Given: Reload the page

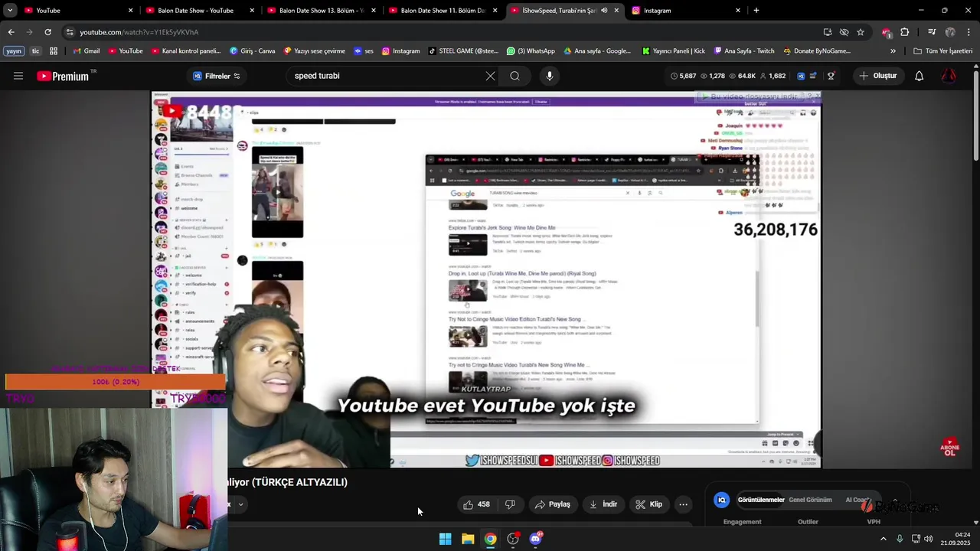Looking at the screenshot, I should click(x=47, y=32).
